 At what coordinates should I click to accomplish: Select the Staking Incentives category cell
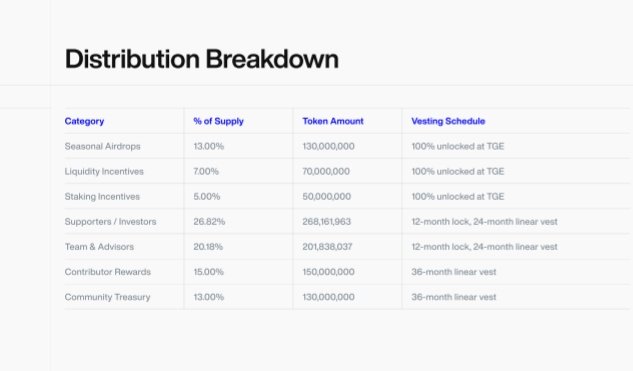click(x=102, y=197)
